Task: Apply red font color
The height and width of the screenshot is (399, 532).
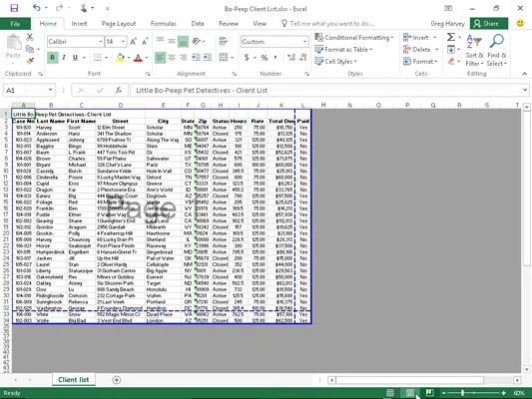Action: click(x=138, y=58)
